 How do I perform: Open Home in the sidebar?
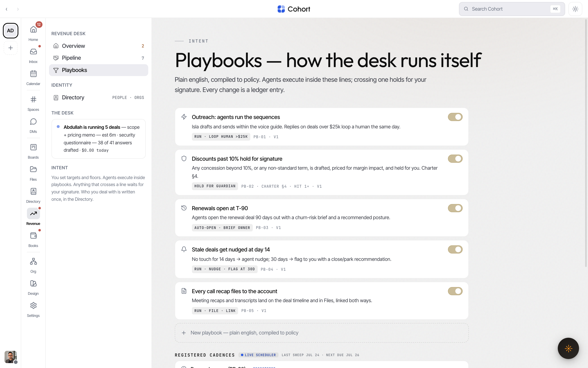pos(33,33)
